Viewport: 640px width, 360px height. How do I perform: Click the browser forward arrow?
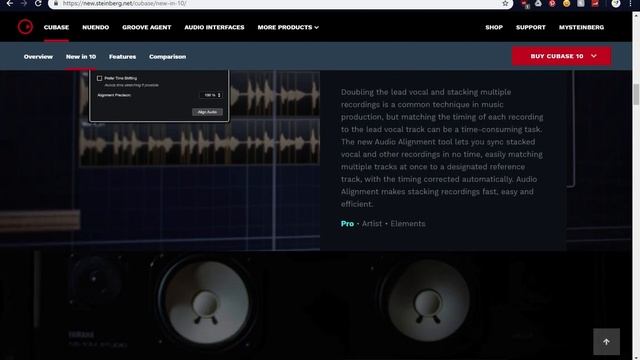coord(24,3)
